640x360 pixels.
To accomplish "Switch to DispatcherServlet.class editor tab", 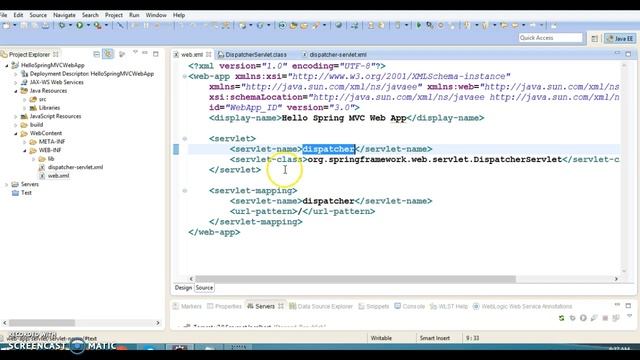I will point(252,54).
